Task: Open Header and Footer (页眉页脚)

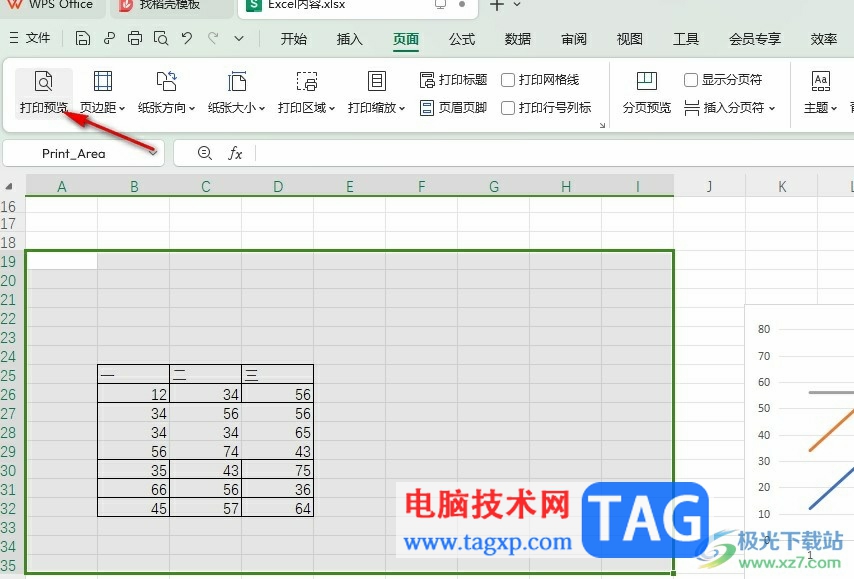Action: pyautogui.click(x=453, y=108)
